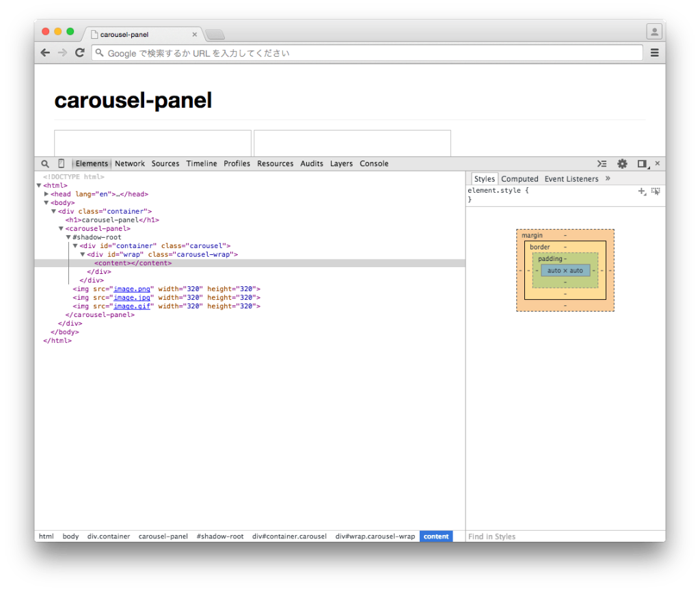The image size is (700, 591).
Task: Show the console drawer icon
Action: click(602, 163)
